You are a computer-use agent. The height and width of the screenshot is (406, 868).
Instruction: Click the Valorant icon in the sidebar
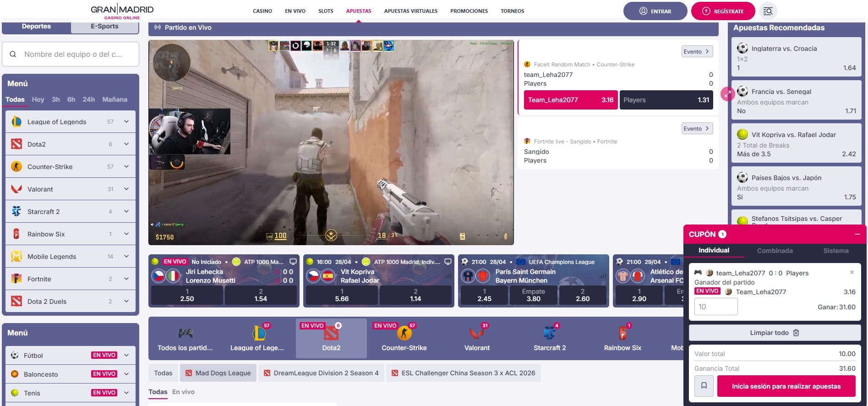click(16, 189)
